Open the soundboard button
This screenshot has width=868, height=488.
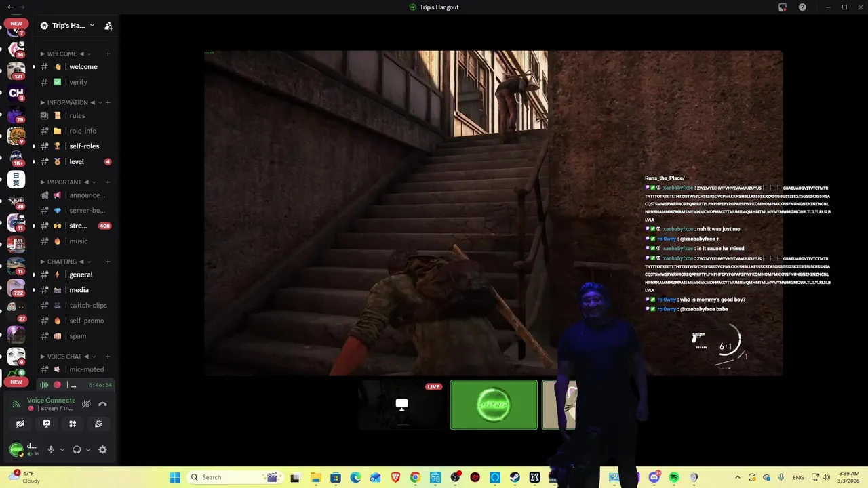coord(98,424)
